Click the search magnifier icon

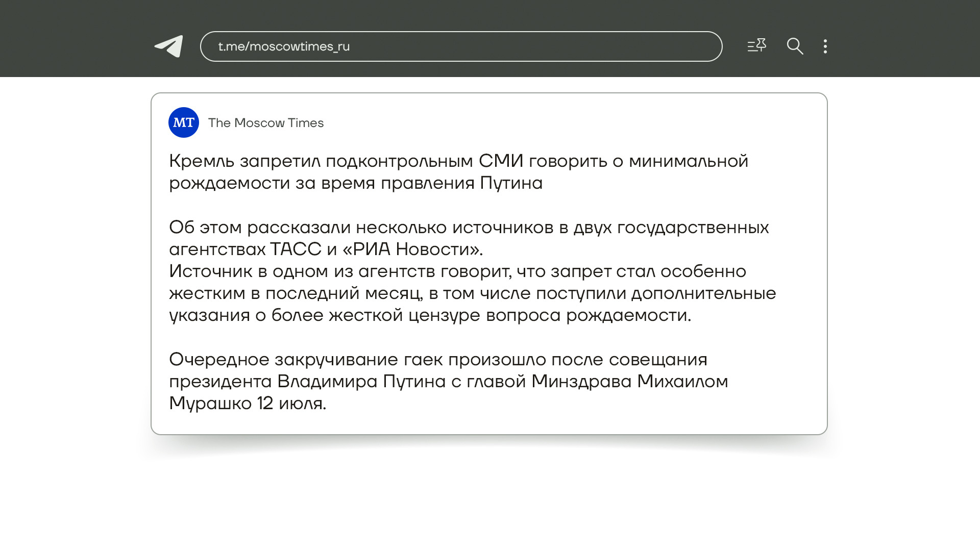(x=795, y=46)
